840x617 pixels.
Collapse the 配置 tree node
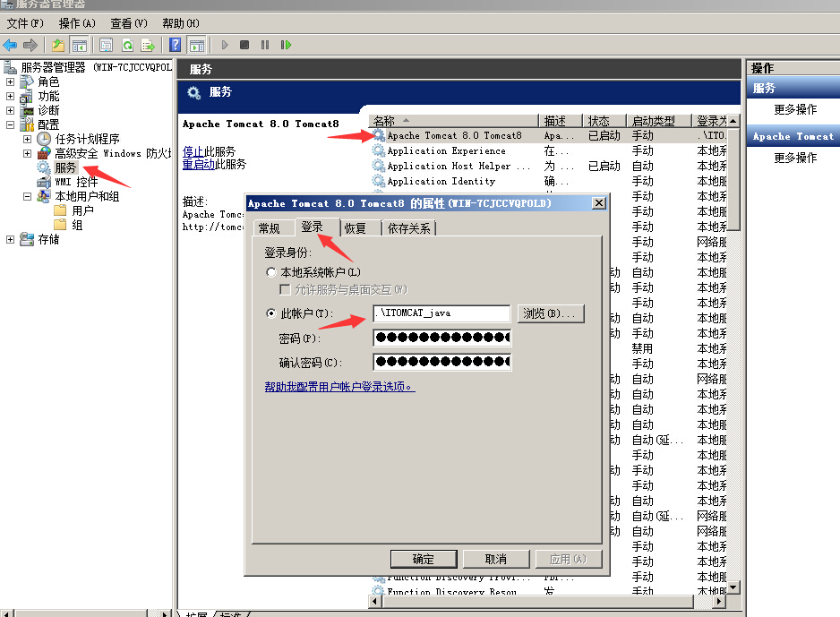pyautogui.click(x=11, y=125)
